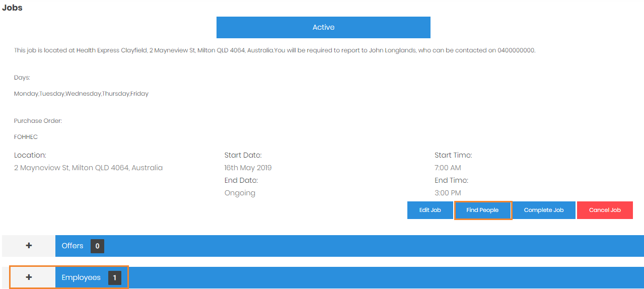Click the Offers count badge showing 0
The image size is (644, 289).
(x=97, y=246)
